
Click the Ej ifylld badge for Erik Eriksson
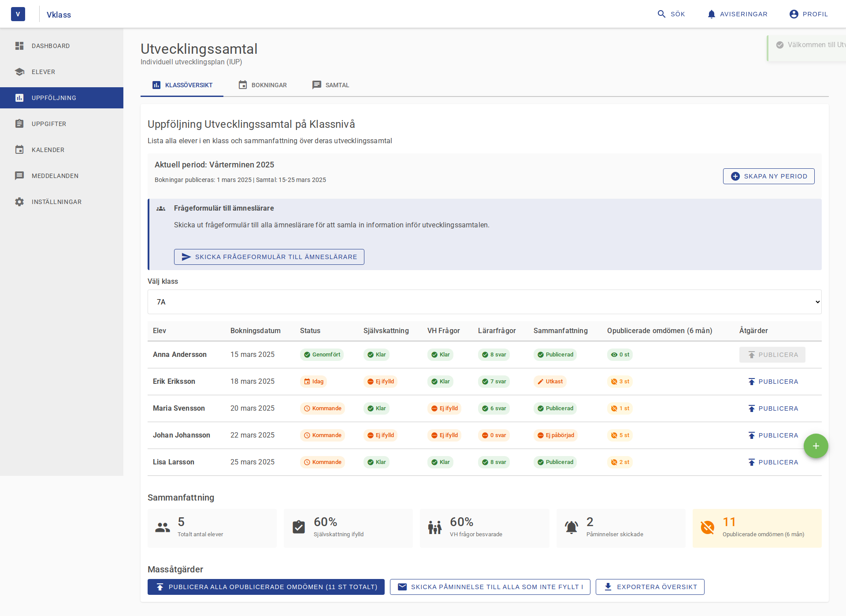coord(381,381)
